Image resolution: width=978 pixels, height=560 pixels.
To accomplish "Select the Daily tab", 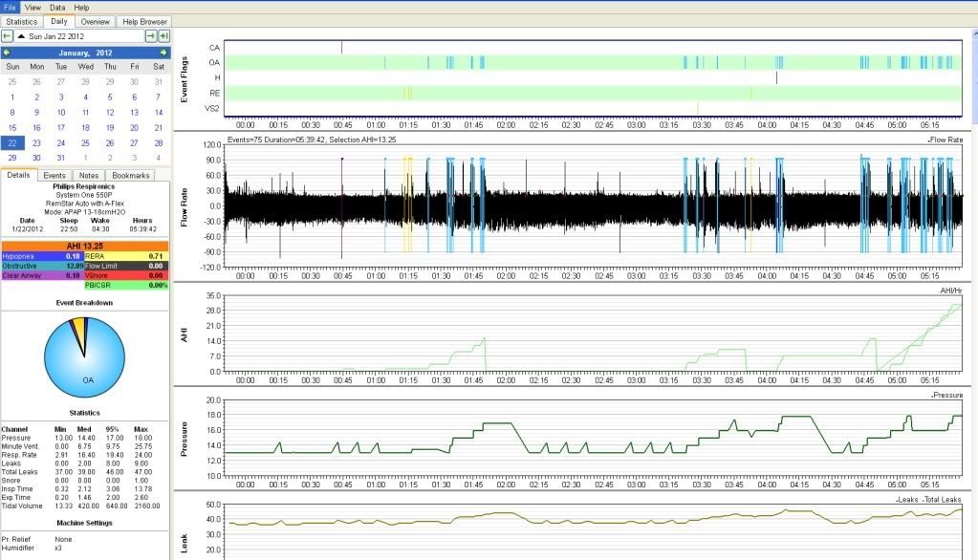I will 59,21.
